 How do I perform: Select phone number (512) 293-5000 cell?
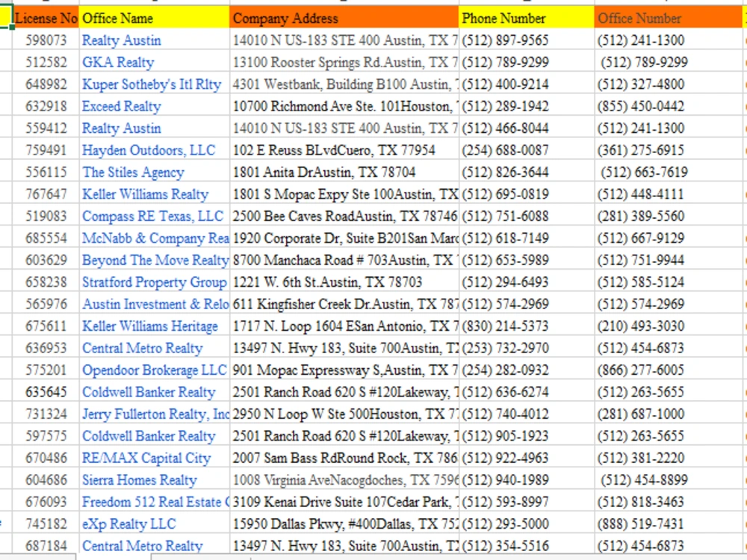coord(527,524)
